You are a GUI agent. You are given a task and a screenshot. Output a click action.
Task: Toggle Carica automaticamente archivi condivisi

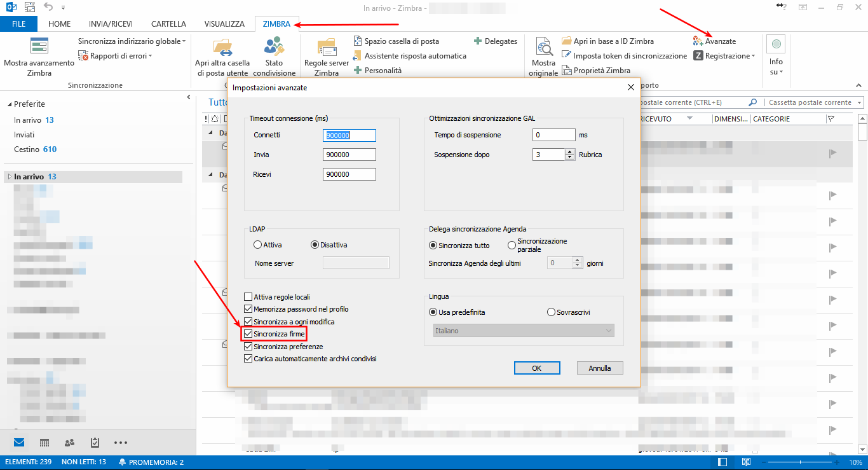pyautogui.click(x=248, y=359)
